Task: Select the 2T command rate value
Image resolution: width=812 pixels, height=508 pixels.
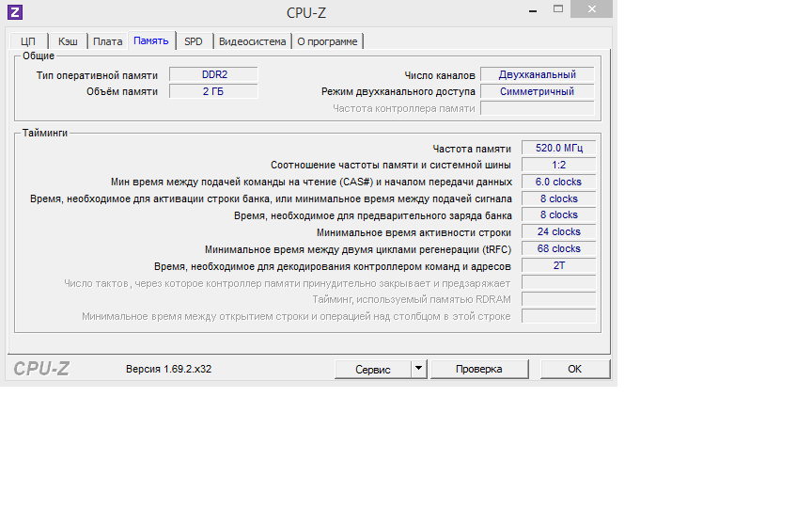Action: pyautogui.click(x=559, y=265)
